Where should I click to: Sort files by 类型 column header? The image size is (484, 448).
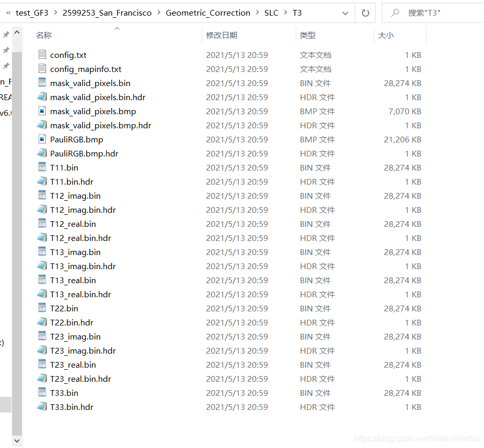308,35
